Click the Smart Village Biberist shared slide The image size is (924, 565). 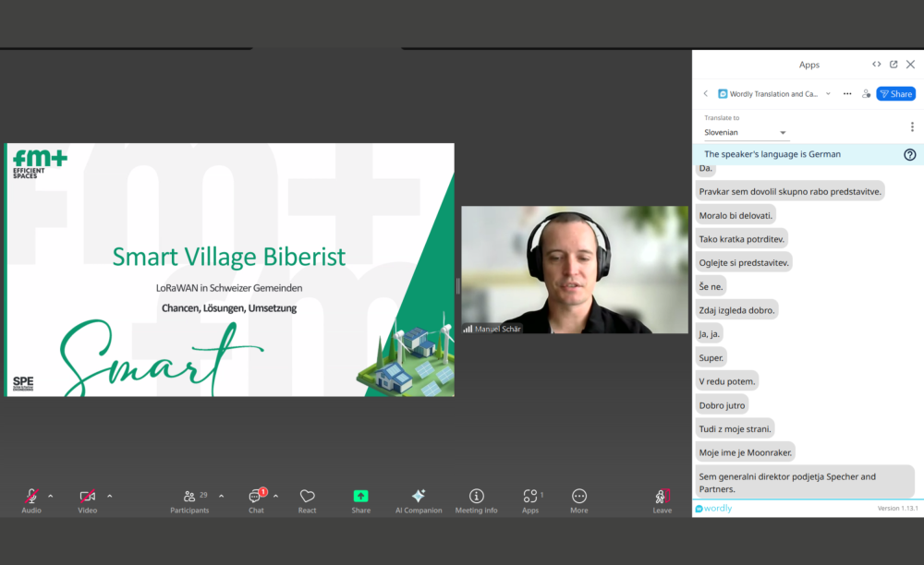pos(229,270)
